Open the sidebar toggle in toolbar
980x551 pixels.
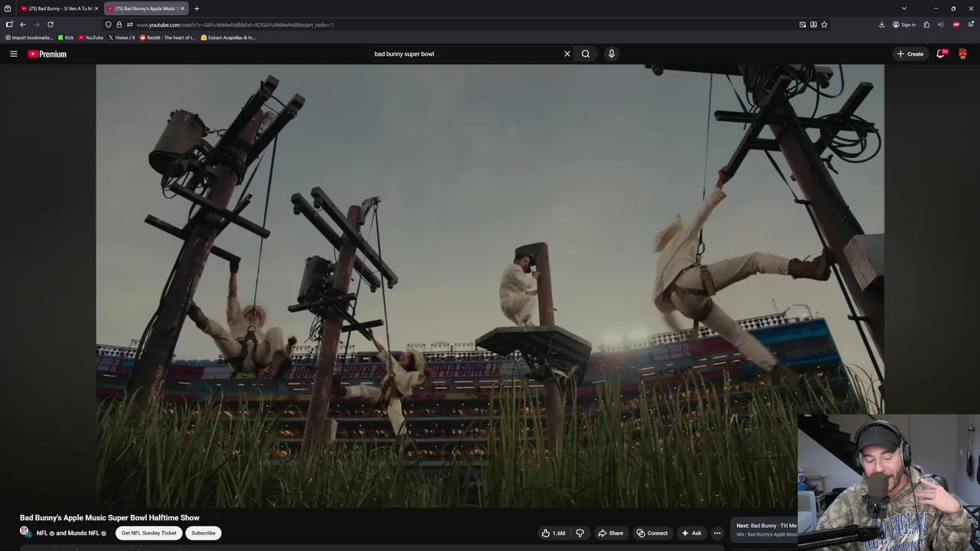click(9, 24)
